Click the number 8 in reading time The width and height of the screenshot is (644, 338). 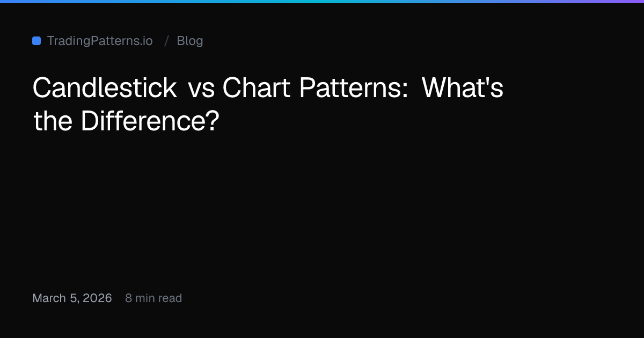[x=128, y=298]
